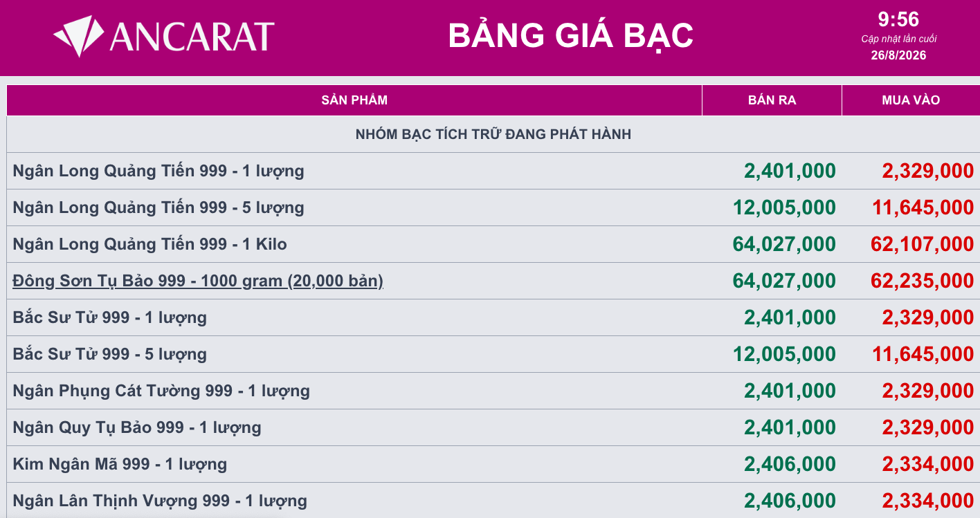Select Ngân Quy Tụ Bảo 999 row
The width and height of the screenshot is (980, 518).
[493, 427]
